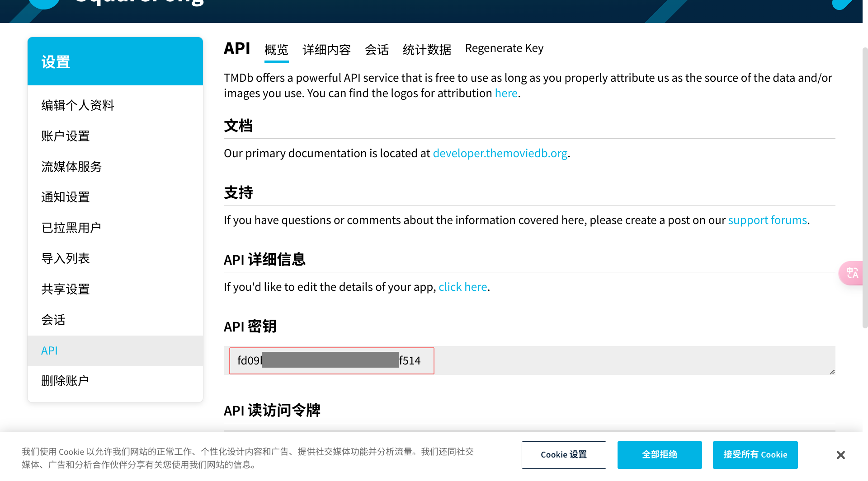Click 接受所有 Cookie button
Screen dimensions: 868x481
(x=755, y=455)
